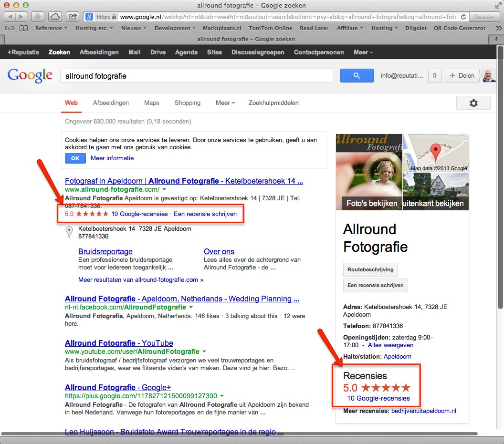Click the blue magnifier search button

click(356, 75)
